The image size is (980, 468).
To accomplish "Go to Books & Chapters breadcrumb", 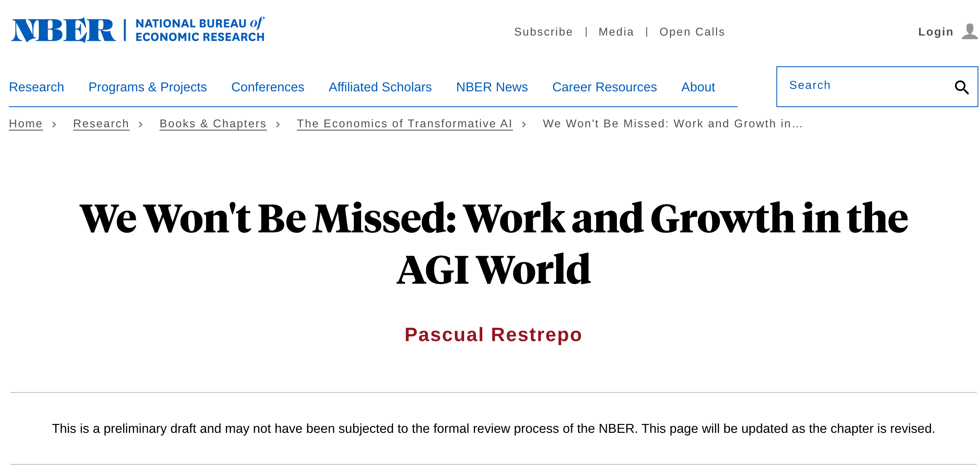I will click(x=213, y=124).
